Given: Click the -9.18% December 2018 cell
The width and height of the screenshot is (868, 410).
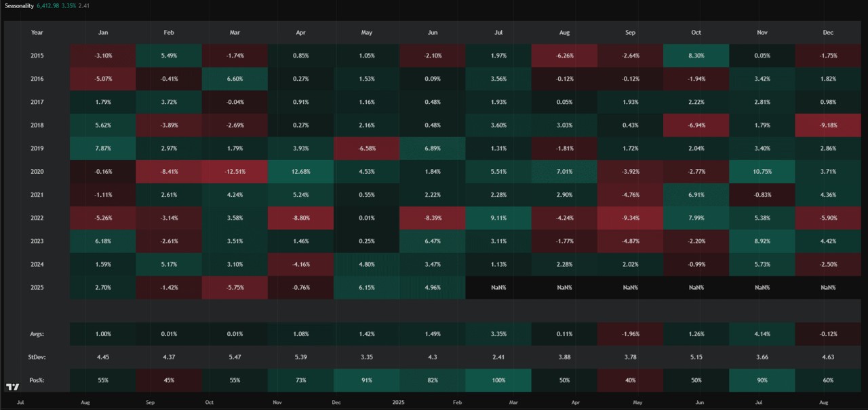Looking at the screenshot, I should [x=828, y=126].
